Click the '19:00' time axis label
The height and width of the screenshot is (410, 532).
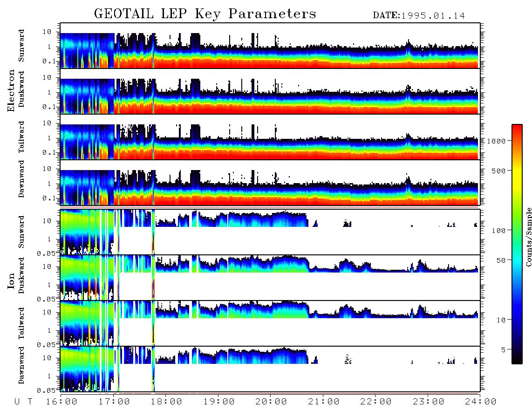(219, 402)
